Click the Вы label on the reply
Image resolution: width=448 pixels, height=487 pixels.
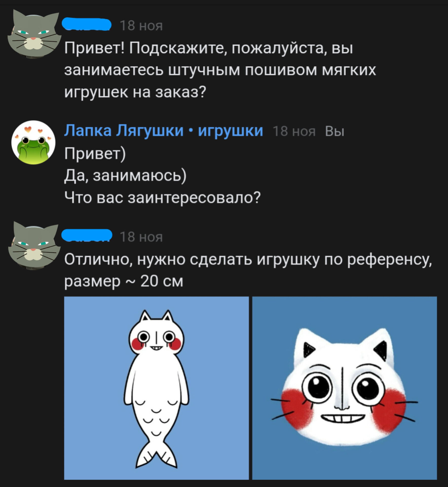pyautogui.click(x=335, y=131)
